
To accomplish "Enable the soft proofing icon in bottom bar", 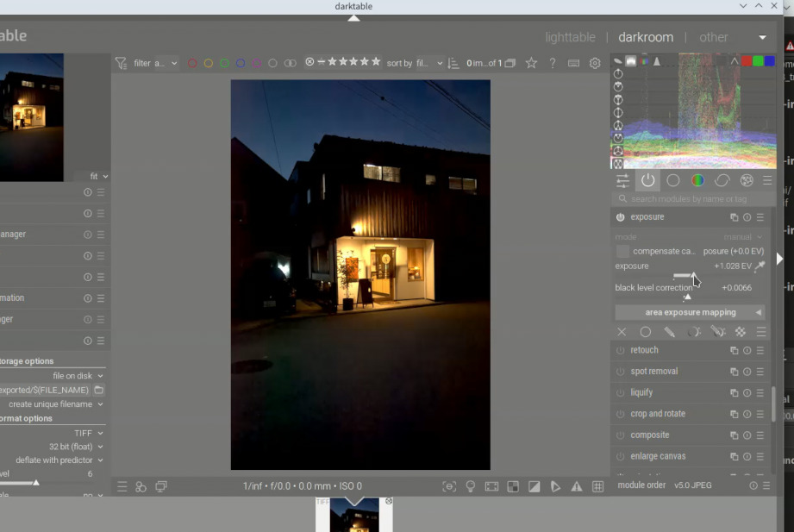I will pyautogui.click(x=555, y=486).
